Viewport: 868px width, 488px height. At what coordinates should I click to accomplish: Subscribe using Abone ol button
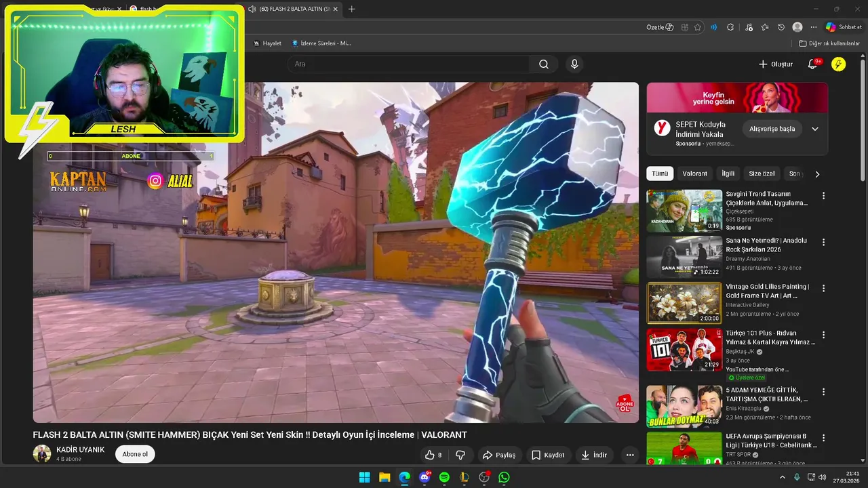135,454
